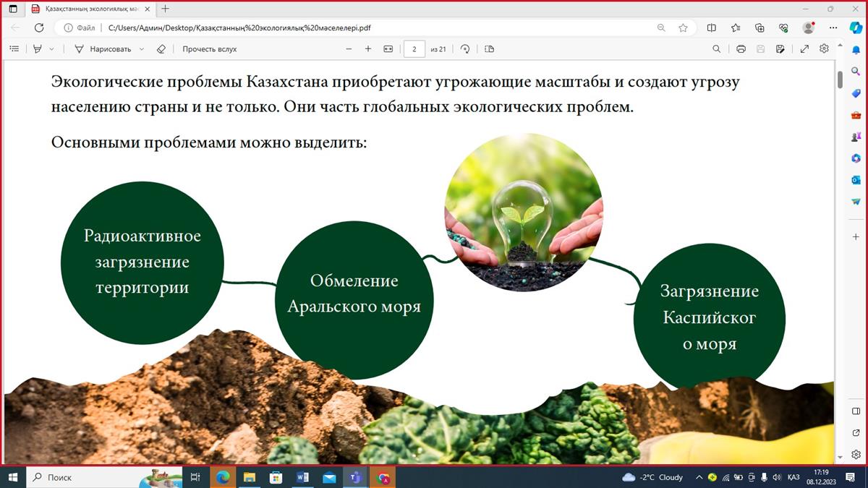Image resolution: width=868 pixels, height=488 pixels.
Task: Open Microsoft Word from the taskbar
Action: click(x=302, y=477)
